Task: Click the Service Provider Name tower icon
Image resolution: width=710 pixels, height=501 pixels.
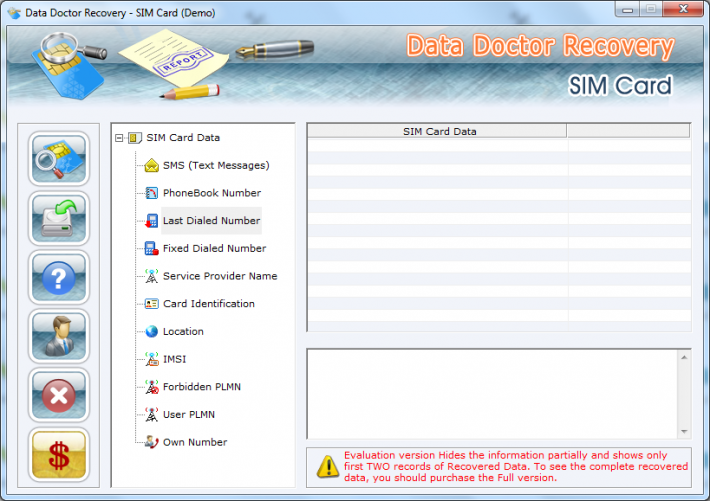Action: click(x=152, y=276)
